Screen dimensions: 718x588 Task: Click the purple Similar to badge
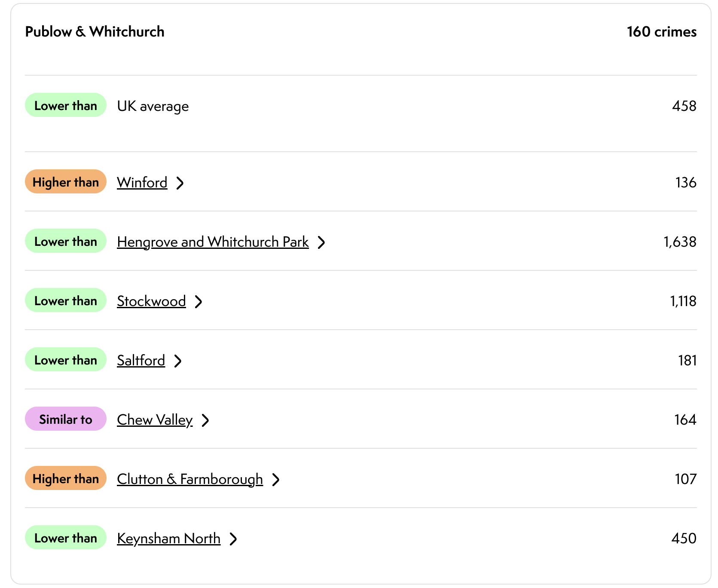tap(65, 419)
